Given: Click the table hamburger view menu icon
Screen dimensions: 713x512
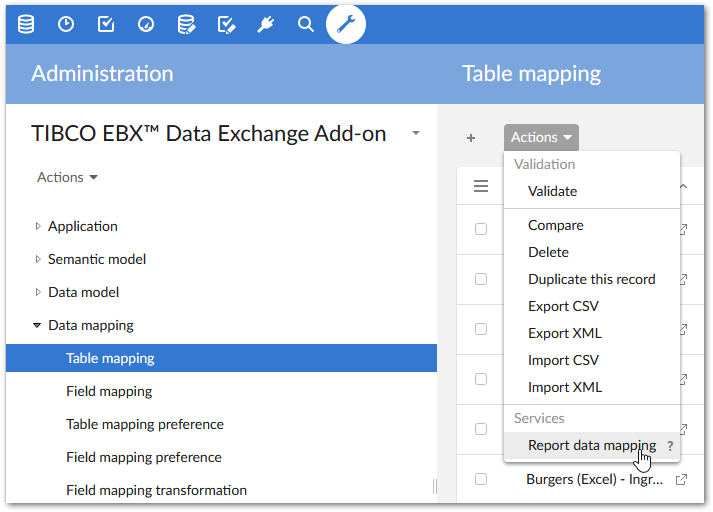Looking at the screenshot, I should coord(481,186).
